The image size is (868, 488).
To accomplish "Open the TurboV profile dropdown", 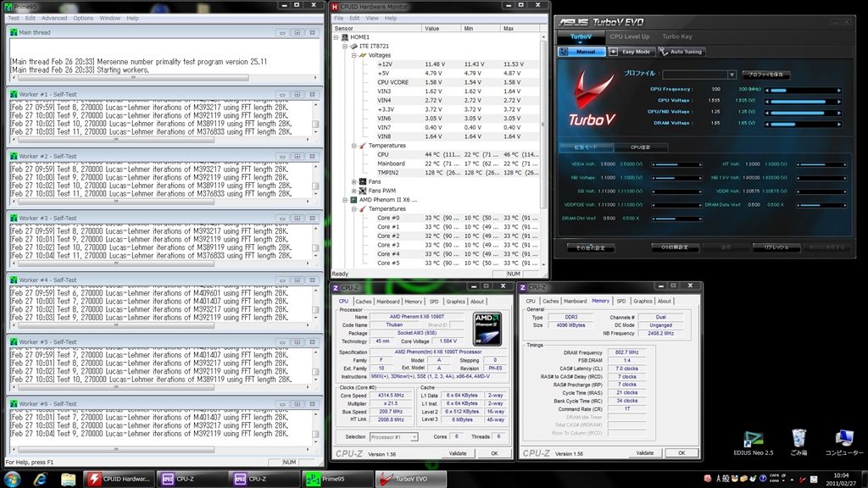I will 732,75.
